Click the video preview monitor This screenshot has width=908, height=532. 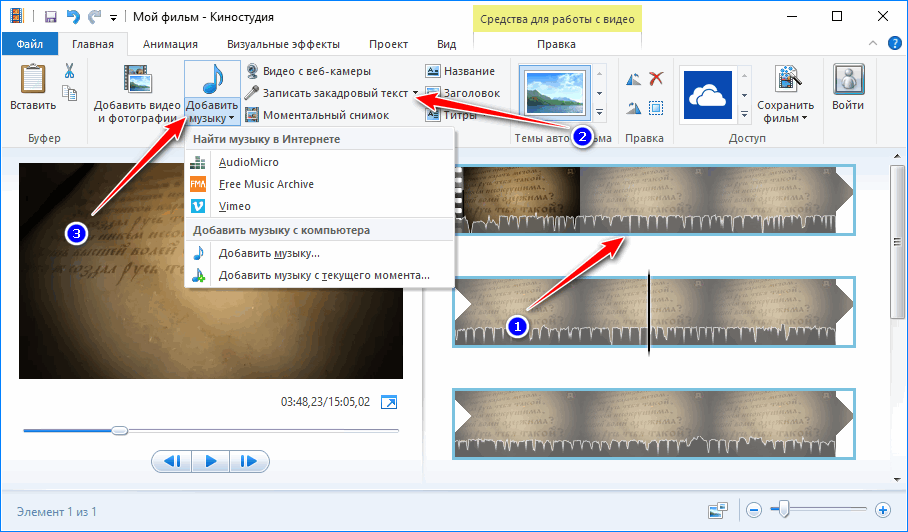(x=211, y=271)
